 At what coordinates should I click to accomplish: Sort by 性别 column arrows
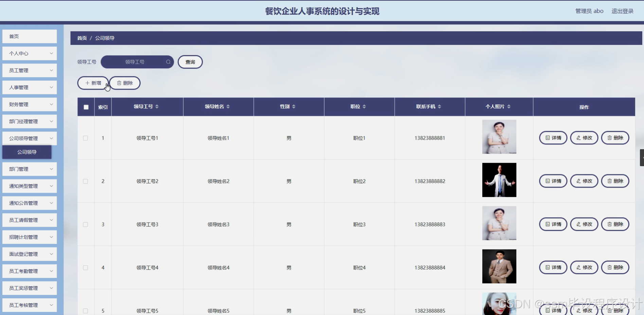coord(294,107)
